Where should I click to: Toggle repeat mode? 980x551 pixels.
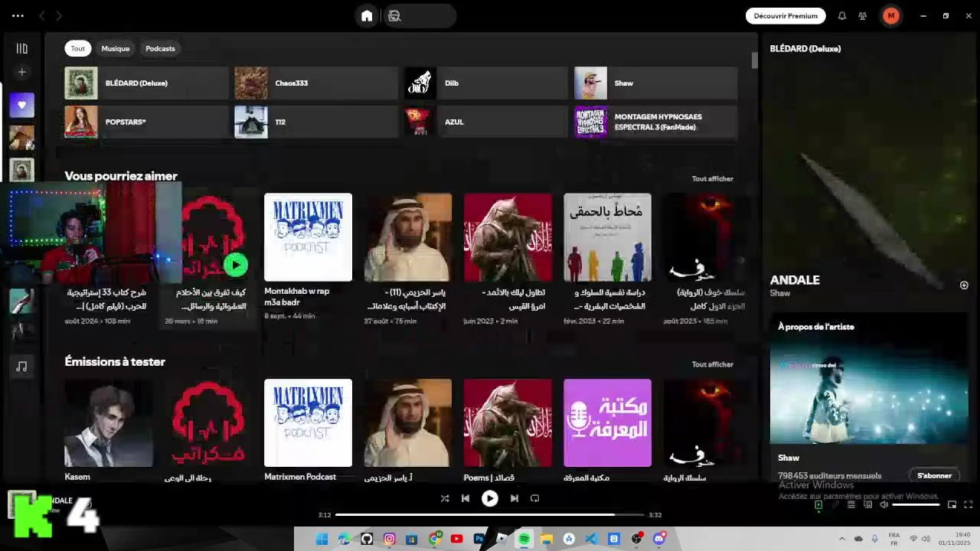535,498
